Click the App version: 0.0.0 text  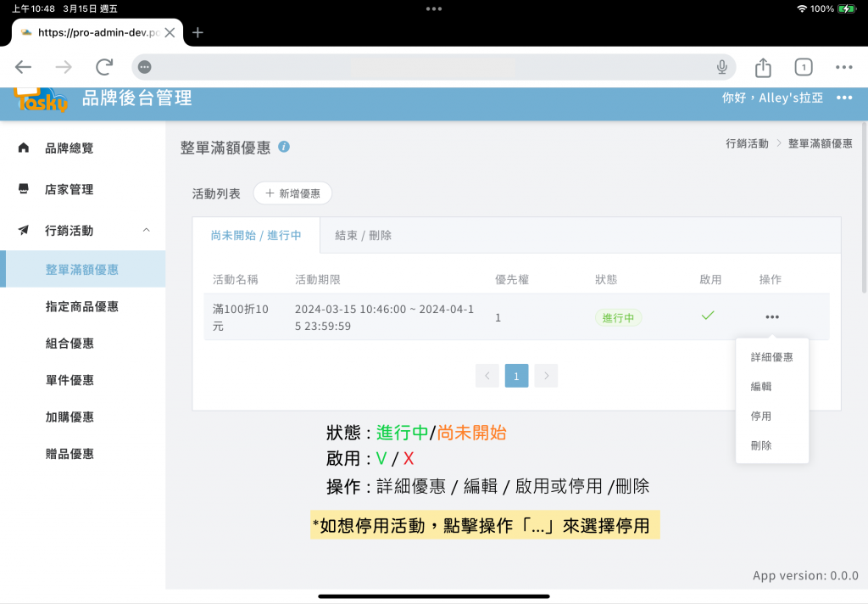click(x=805, y=575)
